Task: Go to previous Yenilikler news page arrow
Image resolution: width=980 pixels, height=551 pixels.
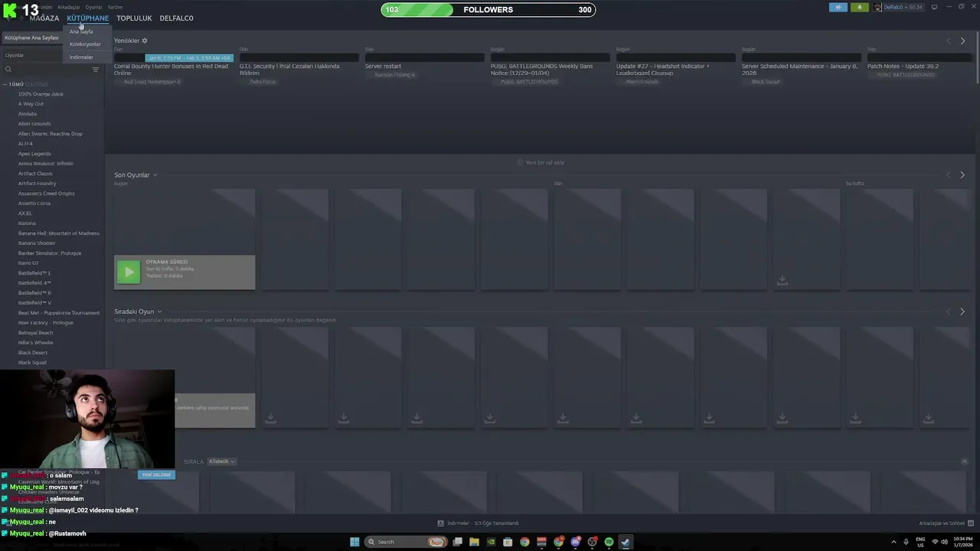Action: tap(949, 41)
